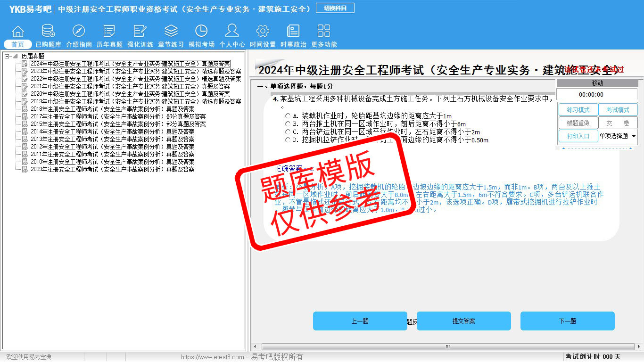Open 时间设置 gear icon
This screenshot has width=644, height=362.
pos(263,32)
